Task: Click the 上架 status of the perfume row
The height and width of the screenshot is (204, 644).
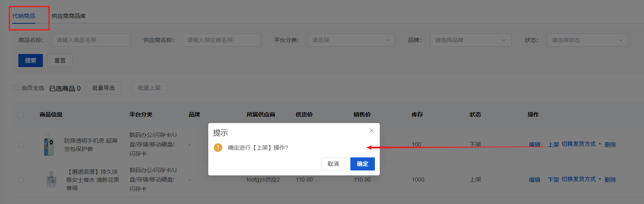Action: click(475, 179)
